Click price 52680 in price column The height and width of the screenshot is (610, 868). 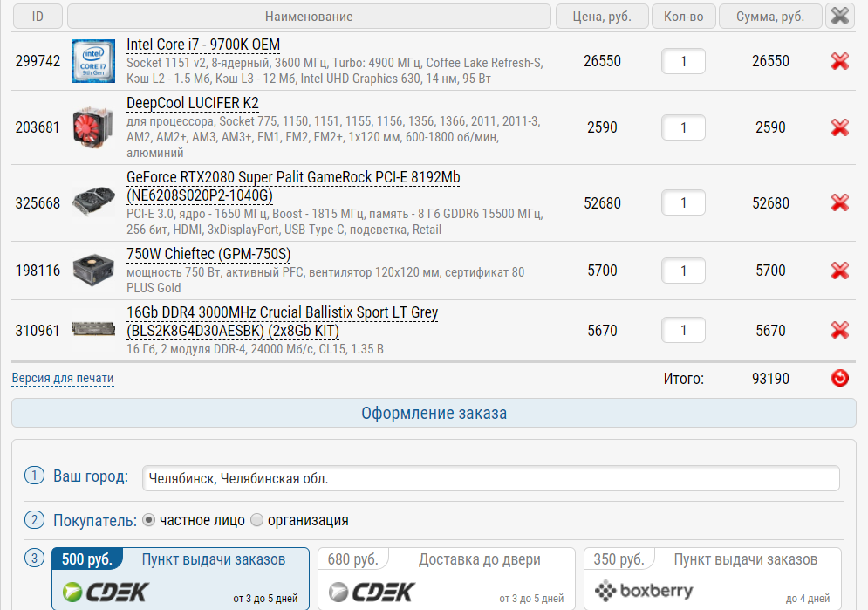point(602,203)
